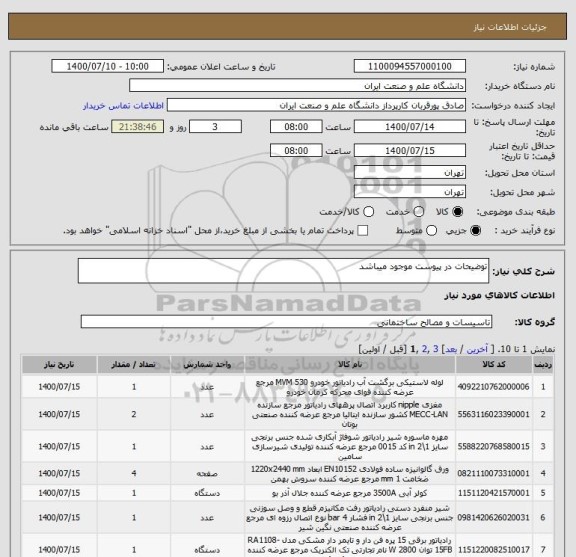Click the quantity 2 cell in row 2
The width and height of the screenshot is (576, 557).
134,414
